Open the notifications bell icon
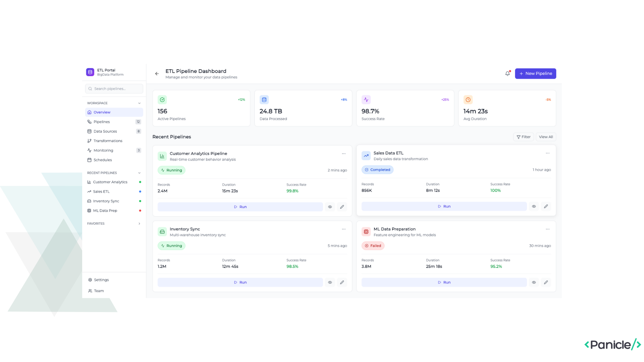The height and width of the screenshot is (362, 644). 507,73
